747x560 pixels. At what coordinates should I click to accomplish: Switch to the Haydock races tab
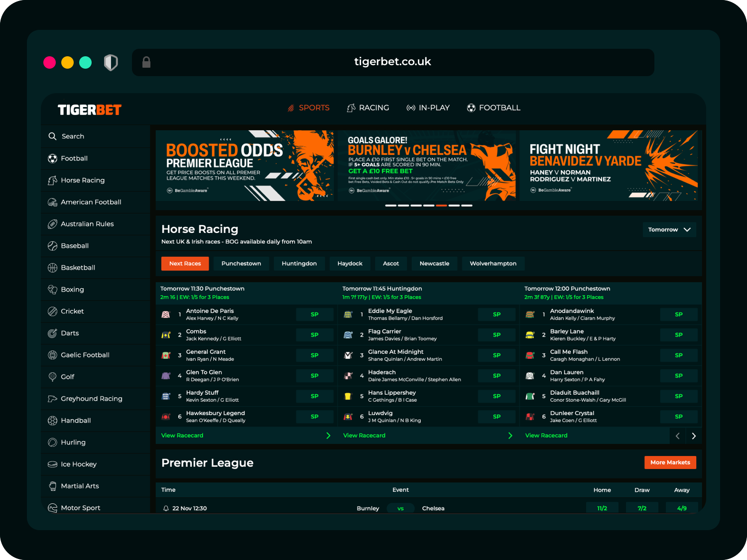coord(350,263)
